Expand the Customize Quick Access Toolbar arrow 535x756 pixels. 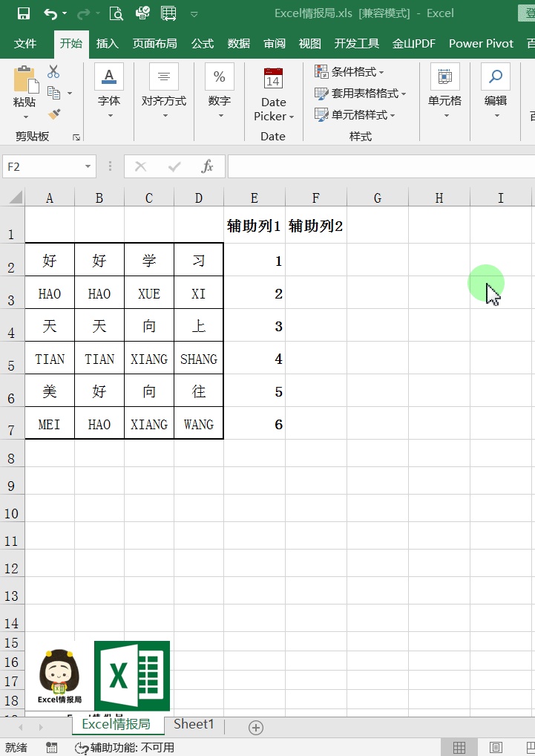[x=194, y=14]
